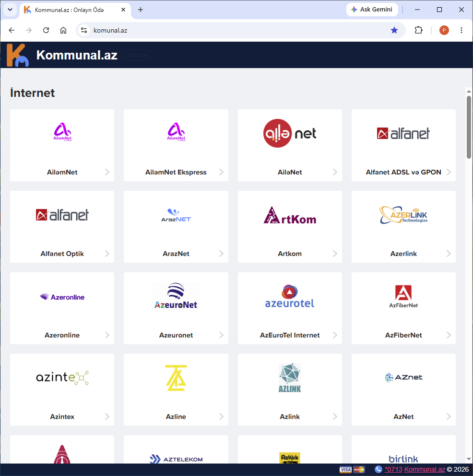473x476 pixels.
Task: Open the Extensions puzzle icon
Action: [418, 30]
